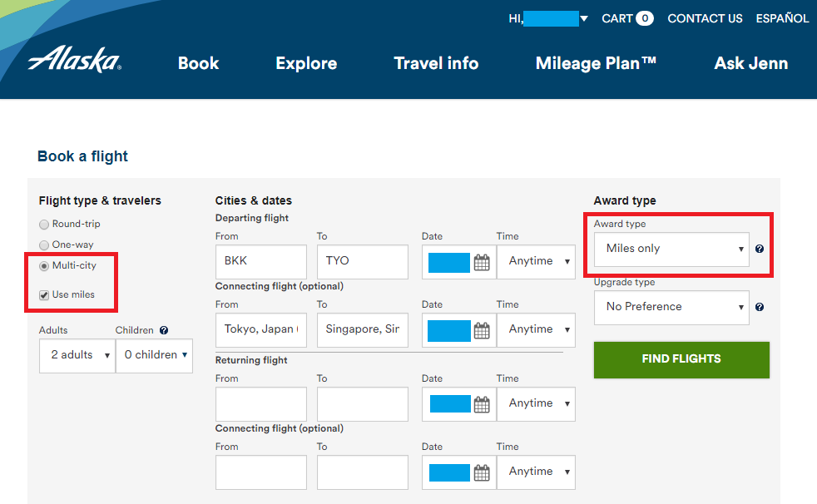Switch language via ESPAÑOL link
The image size is (817, 504).
[782, 19]
